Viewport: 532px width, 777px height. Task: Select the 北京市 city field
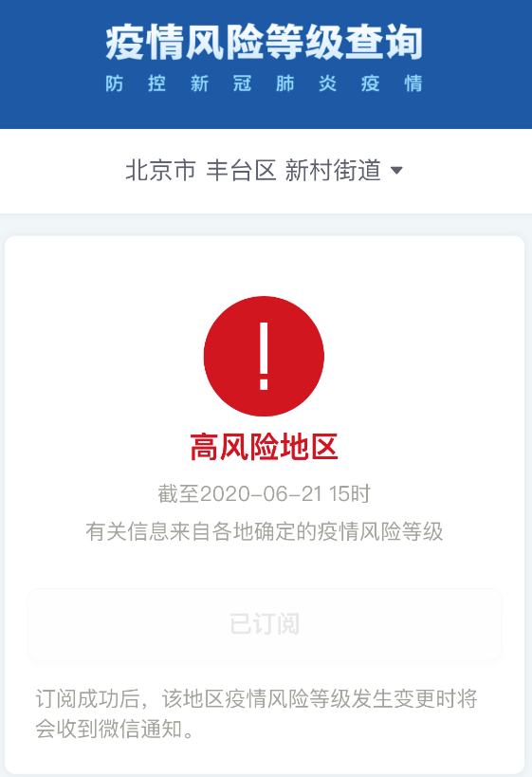coord(160,170)
